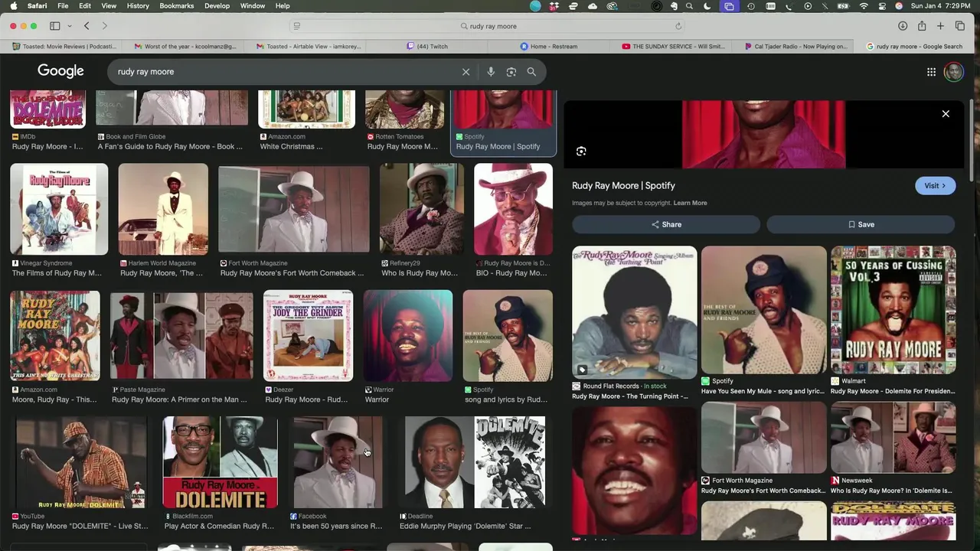Open Deadline Eddie Murphy Dolemite image result
This screenshot has height=551, width=980.
(x=475, y=462)
